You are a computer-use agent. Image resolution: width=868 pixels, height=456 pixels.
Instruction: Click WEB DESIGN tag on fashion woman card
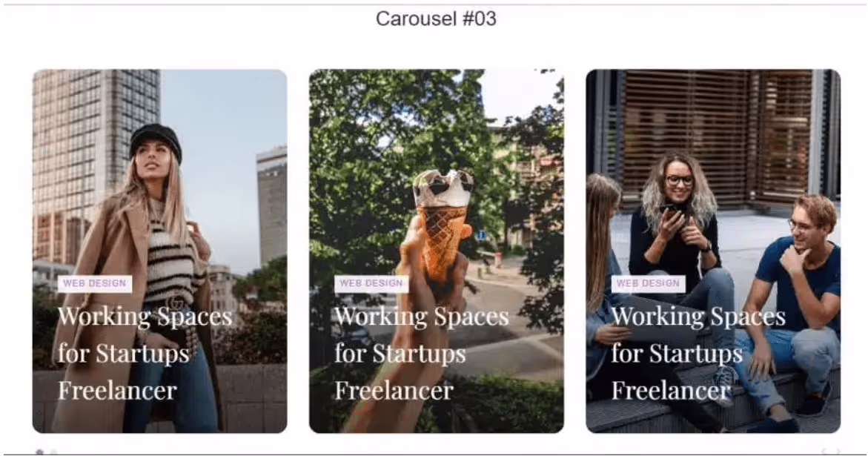pyautogui.click(x=95, y=283)
